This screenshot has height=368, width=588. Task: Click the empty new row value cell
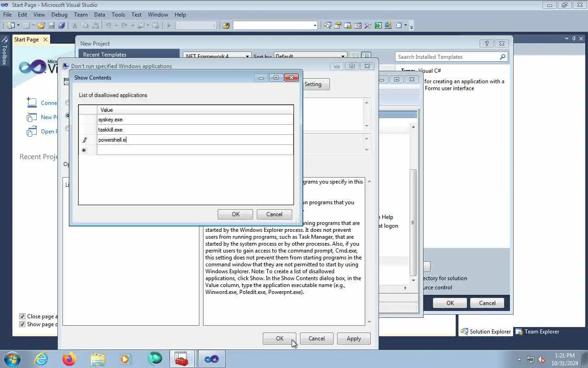point(195,150)
